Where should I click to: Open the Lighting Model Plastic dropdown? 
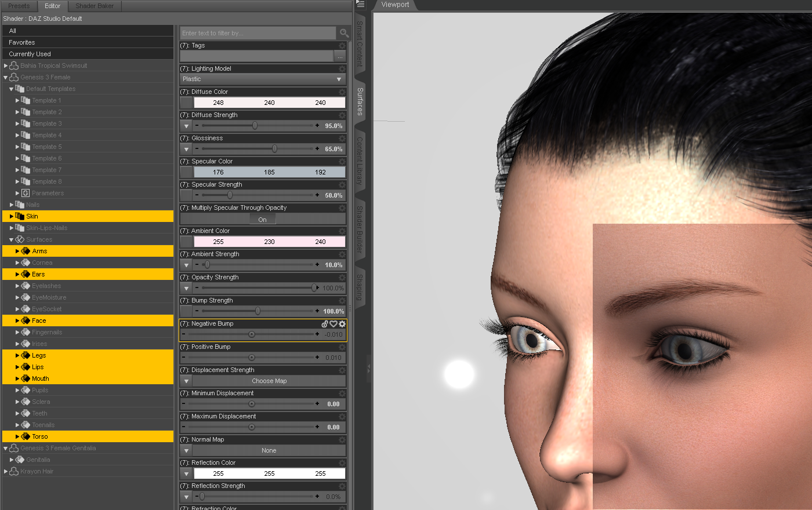tap(263, 79)
